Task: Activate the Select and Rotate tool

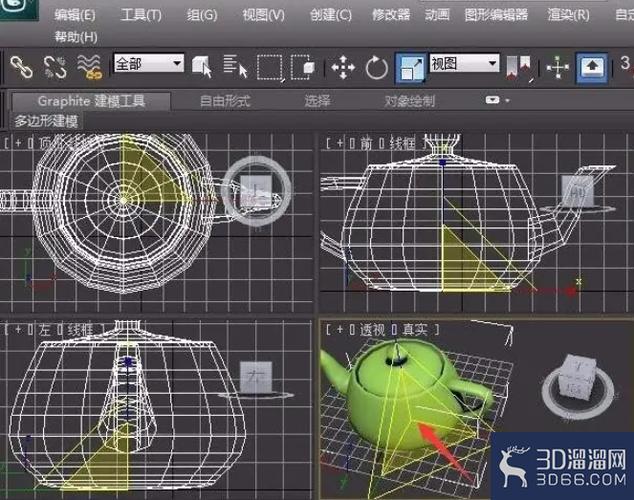Action: pyautogui.click(x=376, y=67)
